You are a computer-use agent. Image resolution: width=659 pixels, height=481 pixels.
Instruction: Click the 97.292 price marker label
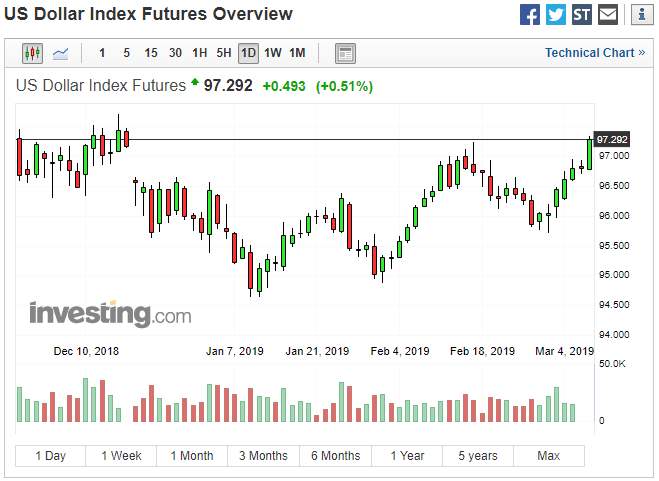click(x=612, y=140)
